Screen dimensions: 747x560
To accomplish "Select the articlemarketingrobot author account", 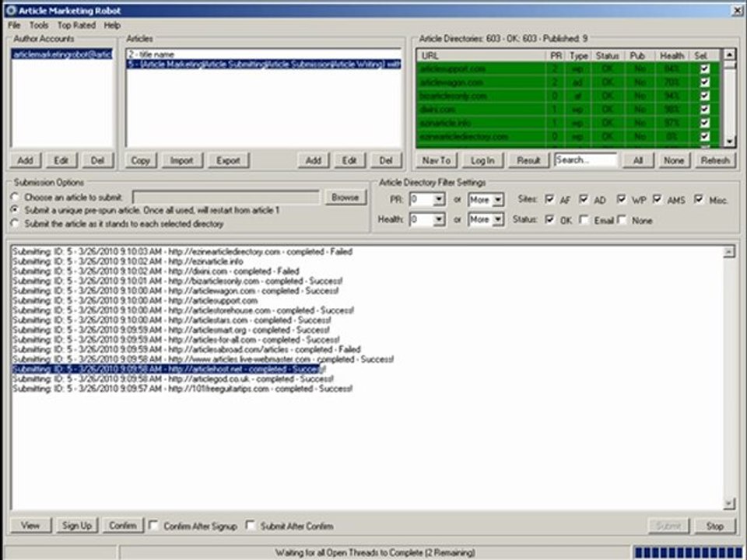I will point(62,54).
